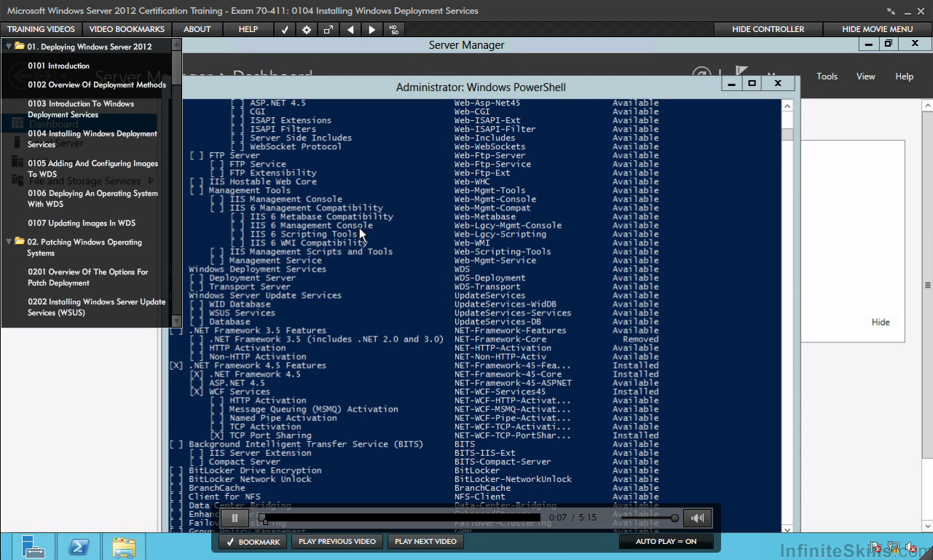The image size is (933, 560).
Task: Go to previous video with left arrow icon
Action: point(350,29)
